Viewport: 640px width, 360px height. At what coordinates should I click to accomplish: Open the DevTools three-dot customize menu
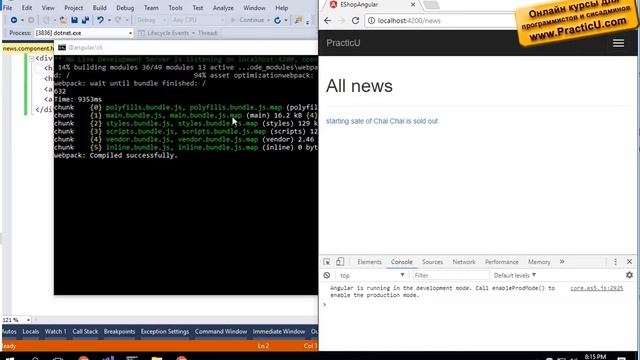click(616, 262)
